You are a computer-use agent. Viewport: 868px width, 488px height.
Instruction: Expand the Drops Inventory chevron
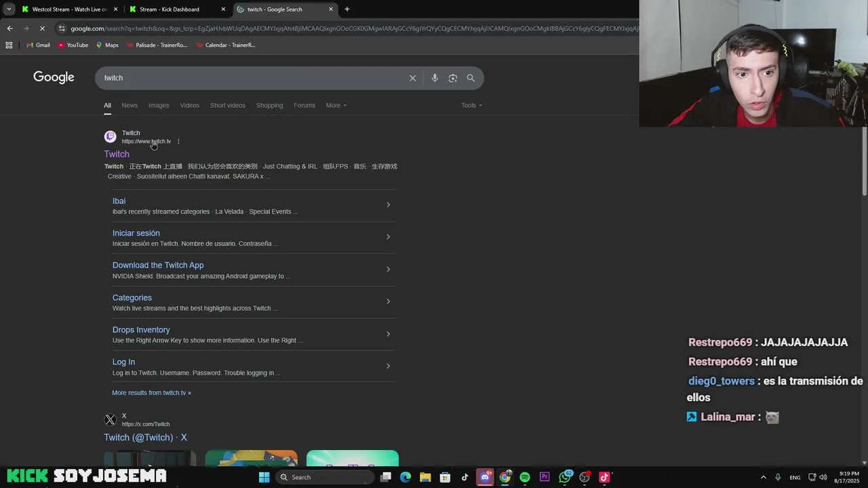click(x=388, y=333)
